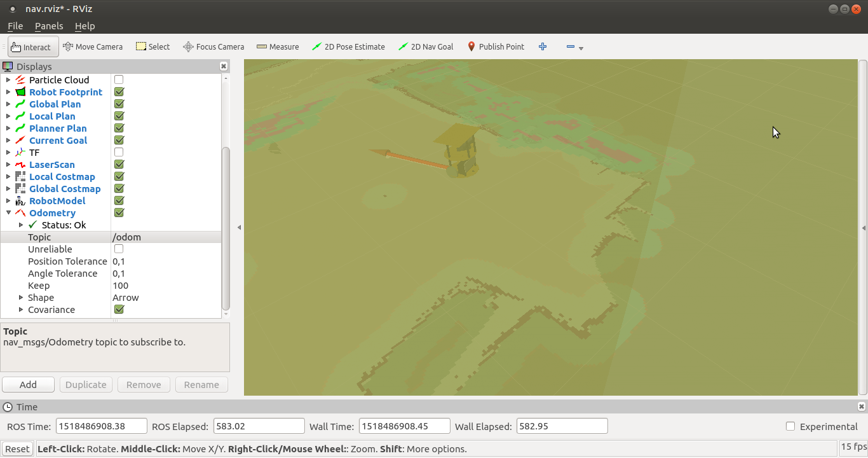
Task: Click the ROS Time field
Action: tap(102, 426)
